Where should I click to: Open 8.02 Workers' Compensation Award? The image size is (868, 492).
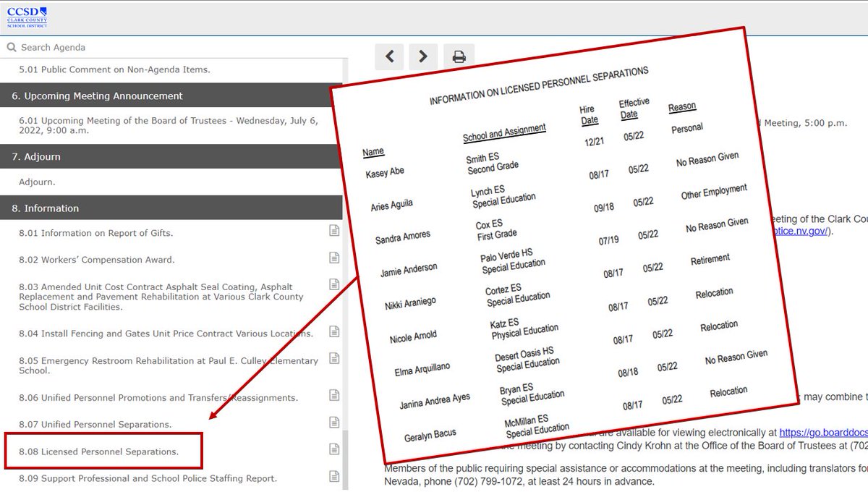click(x=97, y=260)
